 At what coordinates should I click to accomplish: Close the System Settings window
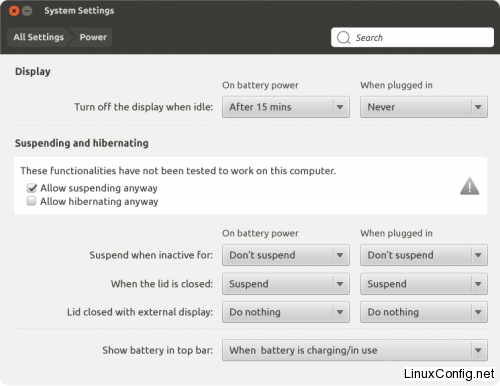pos(14,11)
